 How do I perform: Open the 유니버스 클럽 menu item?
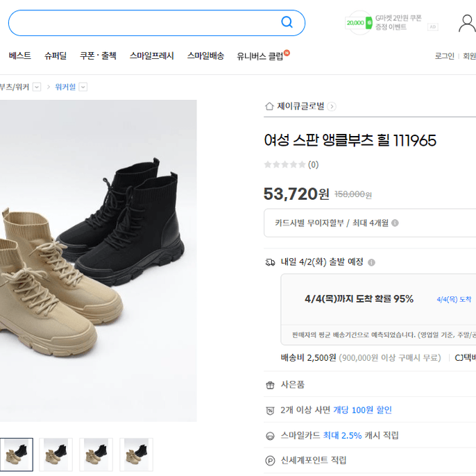[260, 56]
